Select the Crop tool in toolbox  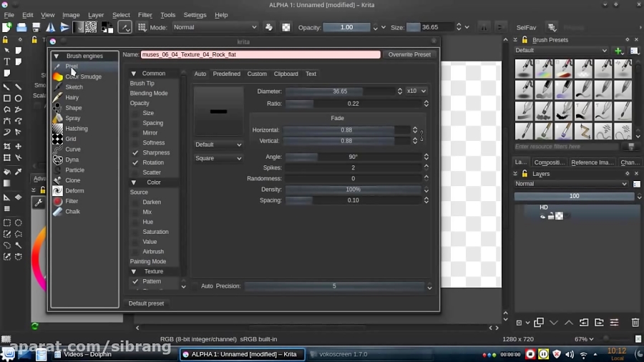click(6, 147)
